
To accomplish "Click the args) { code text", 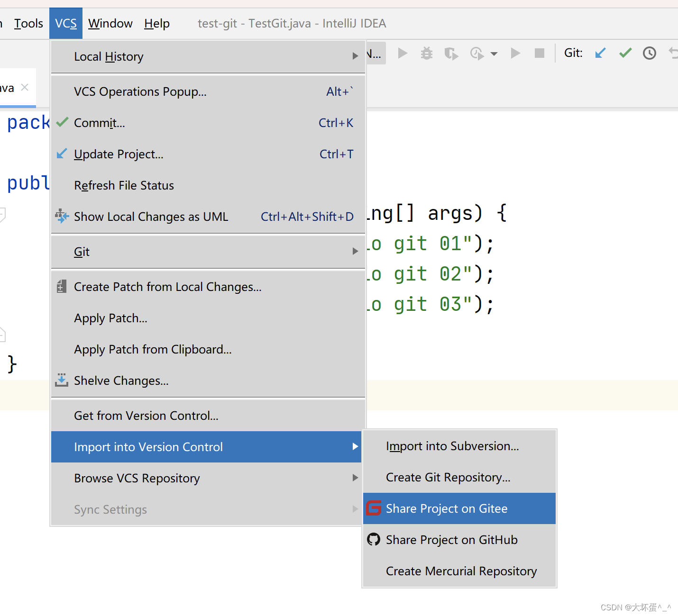I will [467, 213].
